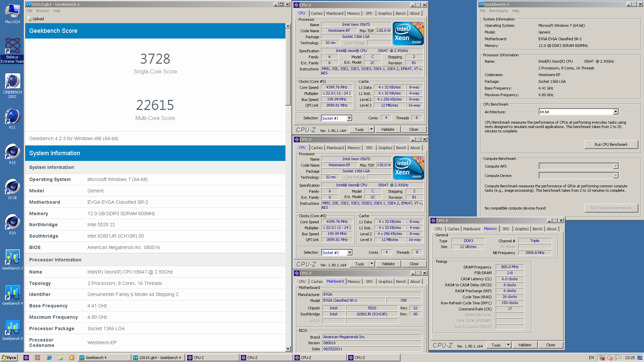Image resolution: width=644 pixels, height=362 pixels.
Task: Click the 3728 Single-Core Score value
Action: coord(155,59)
